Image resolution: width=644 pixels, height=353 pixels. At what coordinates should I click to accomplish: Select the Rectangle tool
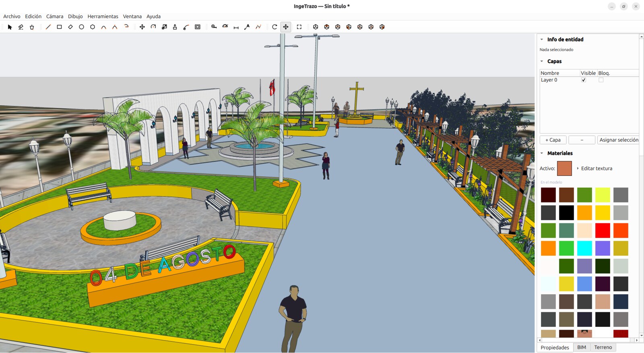pyautogui.click(x=59, y=27)
